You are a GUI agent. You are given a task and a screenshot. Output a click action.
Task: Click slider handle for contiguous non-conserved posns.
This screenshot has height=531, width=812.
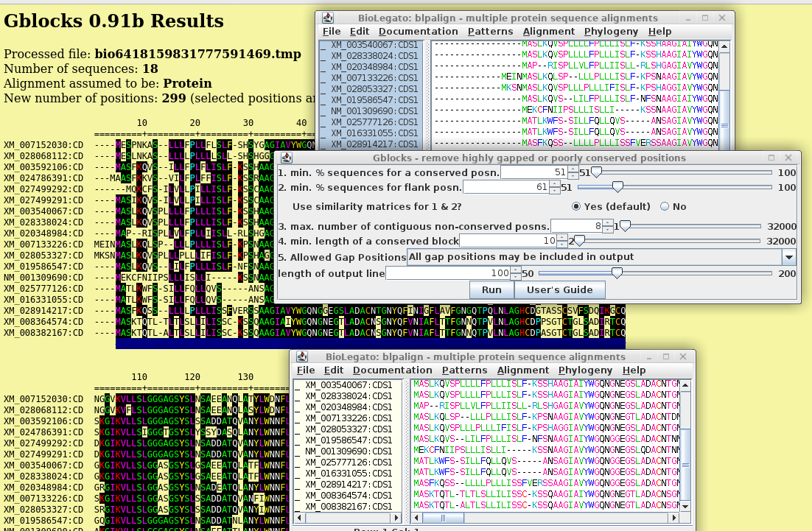pos(625,226)
